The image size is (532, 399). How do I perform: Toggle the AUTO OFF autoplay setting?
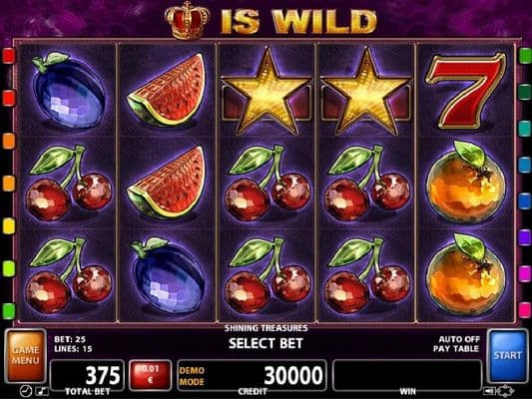coord(459,339)
